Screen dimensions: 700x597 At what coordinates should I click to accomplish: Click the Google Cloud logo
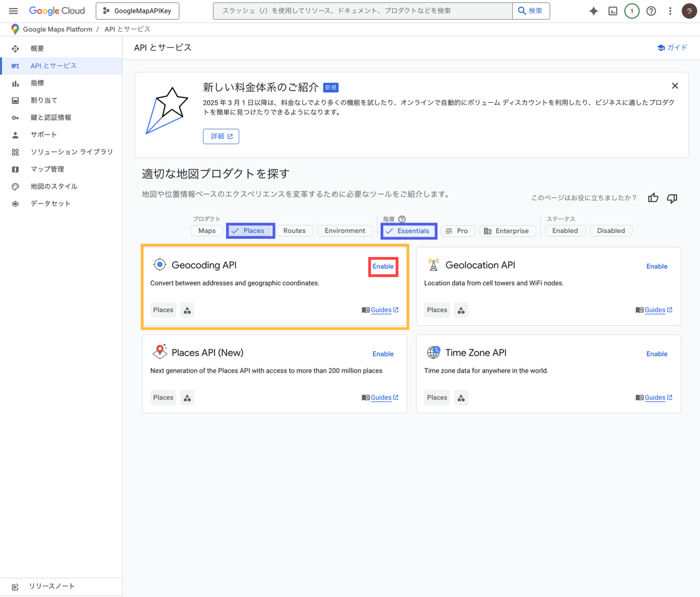click(x=57, y=11)
